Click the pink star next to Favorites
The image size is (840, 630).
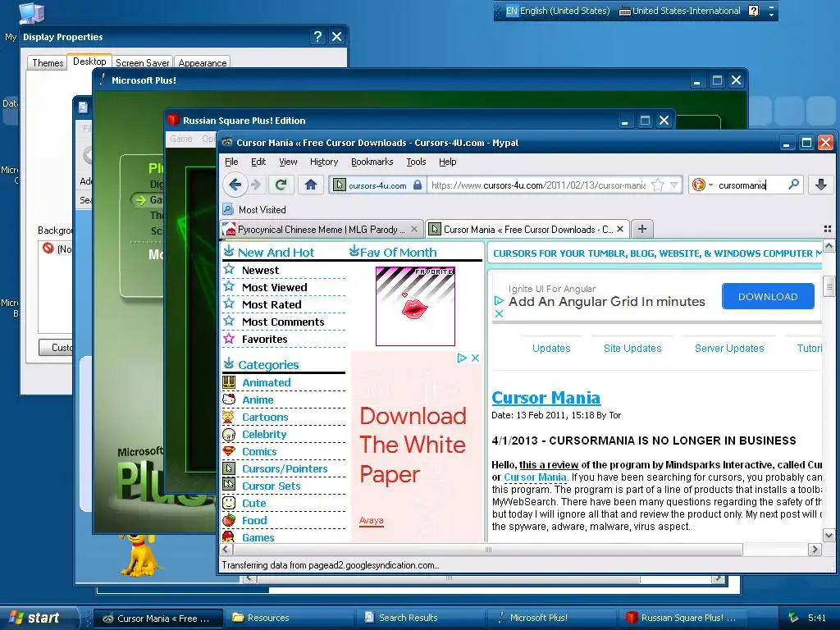tap(229, 339)
